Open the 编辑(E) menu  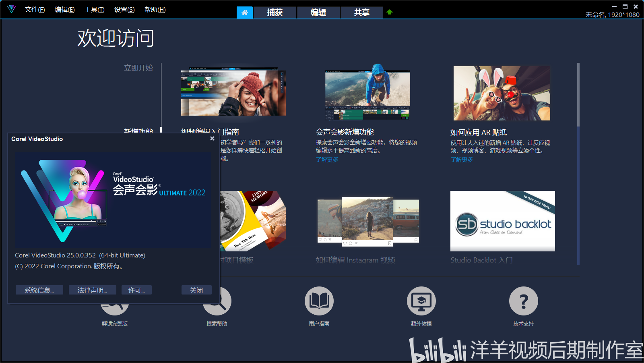click(64, 10)
